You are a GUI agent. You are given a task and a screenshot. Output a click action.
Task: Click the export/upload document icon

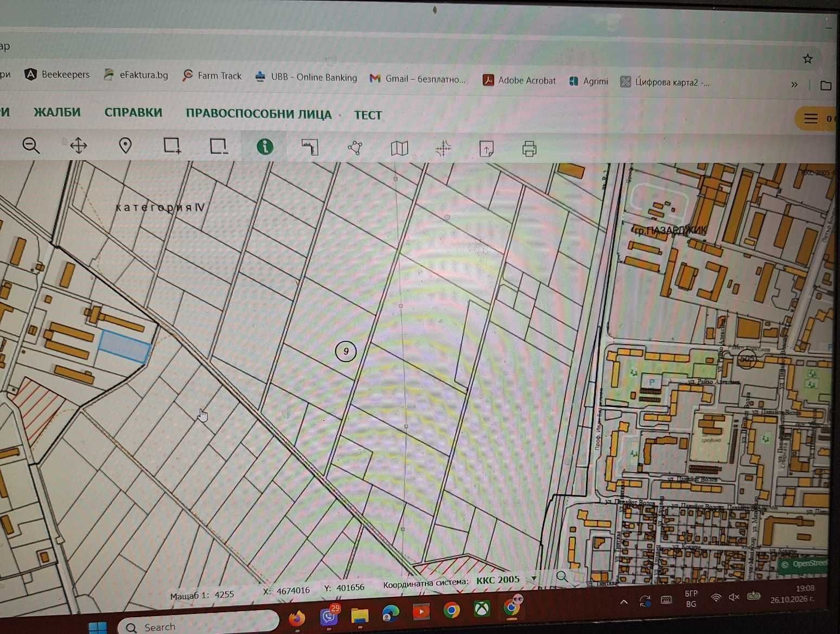487,149
